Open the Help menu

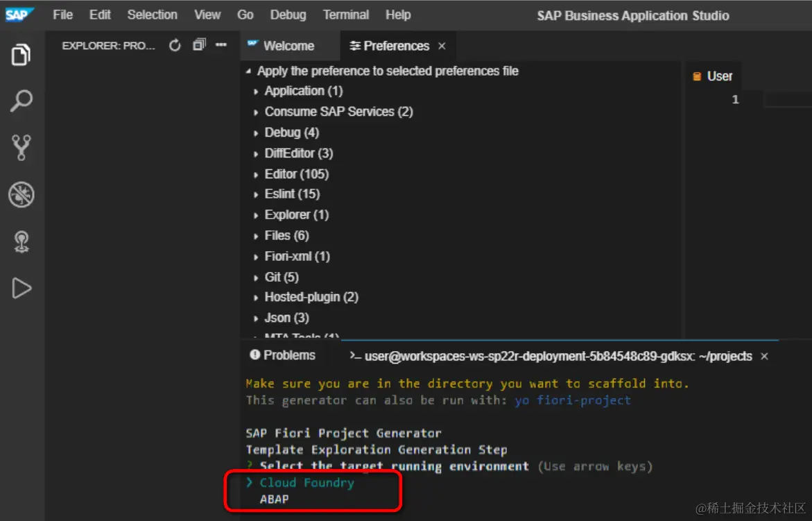398,15
